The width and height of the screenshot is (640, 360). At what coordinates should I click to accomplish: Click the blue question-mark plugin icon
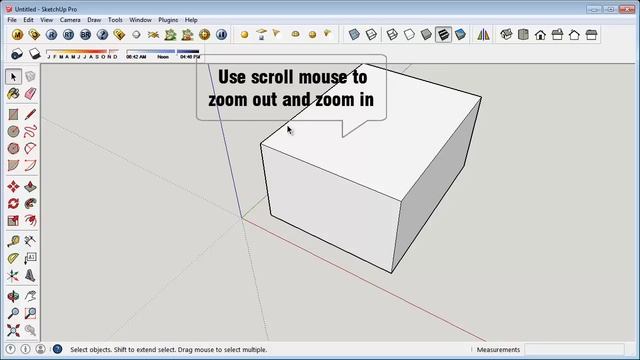pyautogui.click(x=102, y=35)
